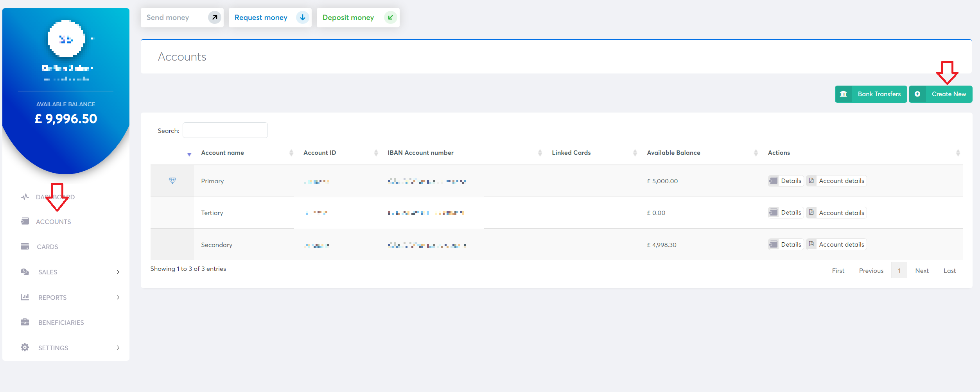
Task: Click the blue sort triangle in first column
Action: [x=189, y=154]
